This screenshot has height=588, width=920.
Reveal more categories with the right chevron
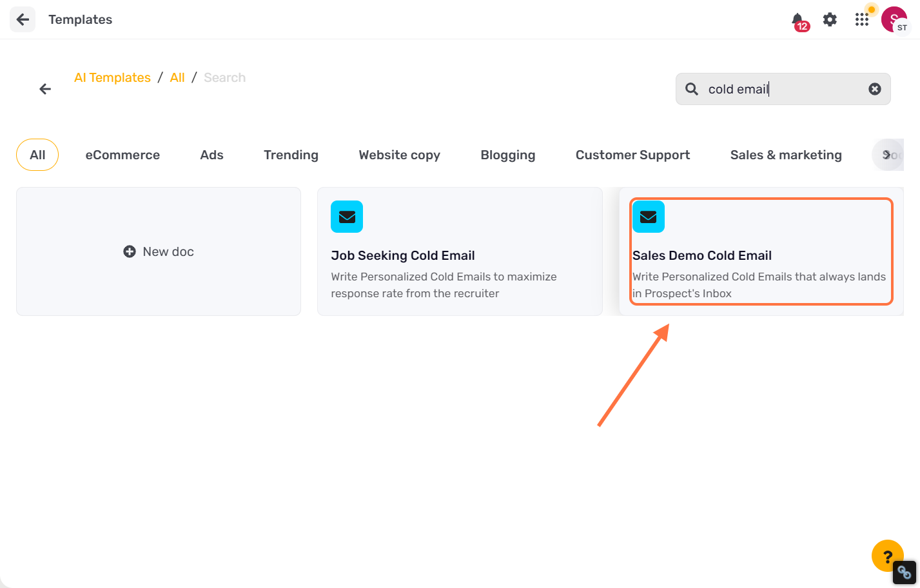[888, 155]
